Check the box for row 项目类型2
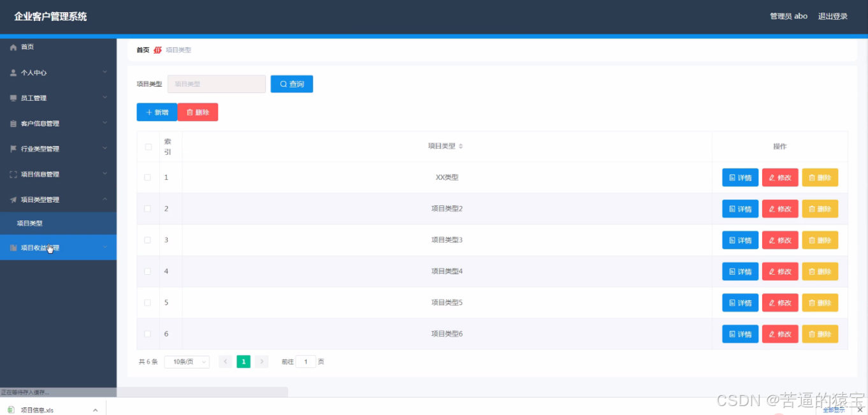Viewport: 868px width, 415px height. point(148,208)
